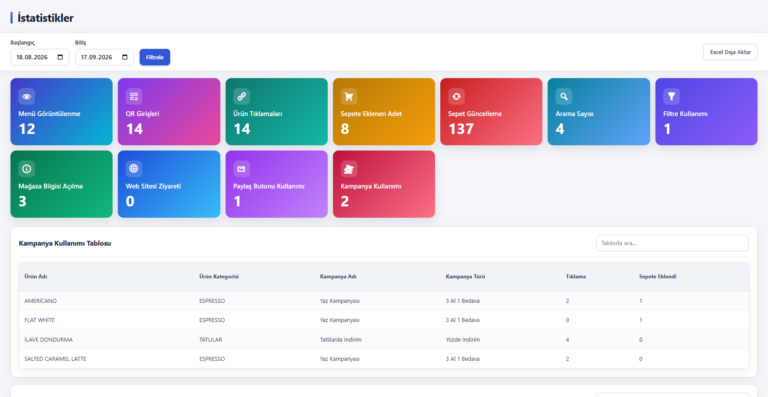Click the QR code icon on QR Girişleri card

point(134,96)
